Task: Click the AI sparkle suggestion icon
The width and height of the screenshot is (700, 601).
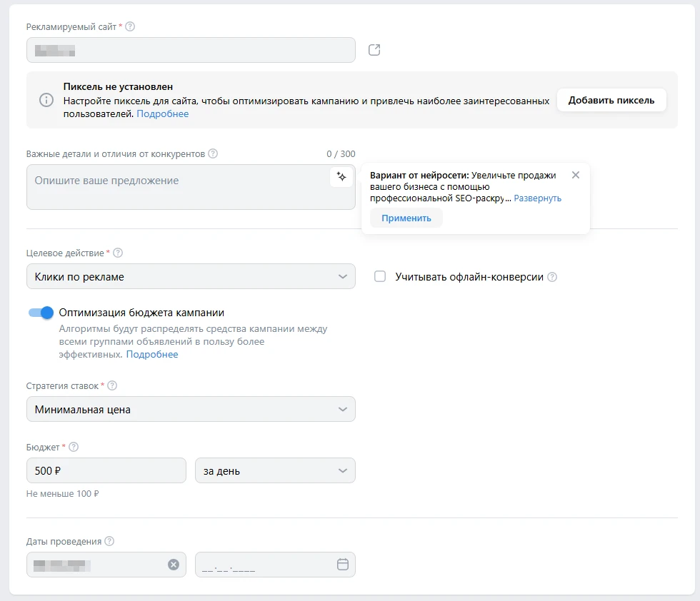Action: [x=341, y=177]
